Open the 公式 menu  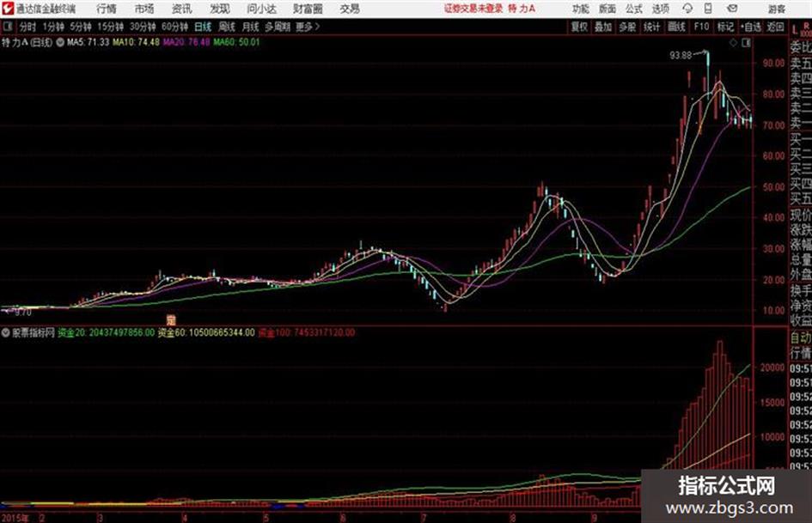point(634,9)
